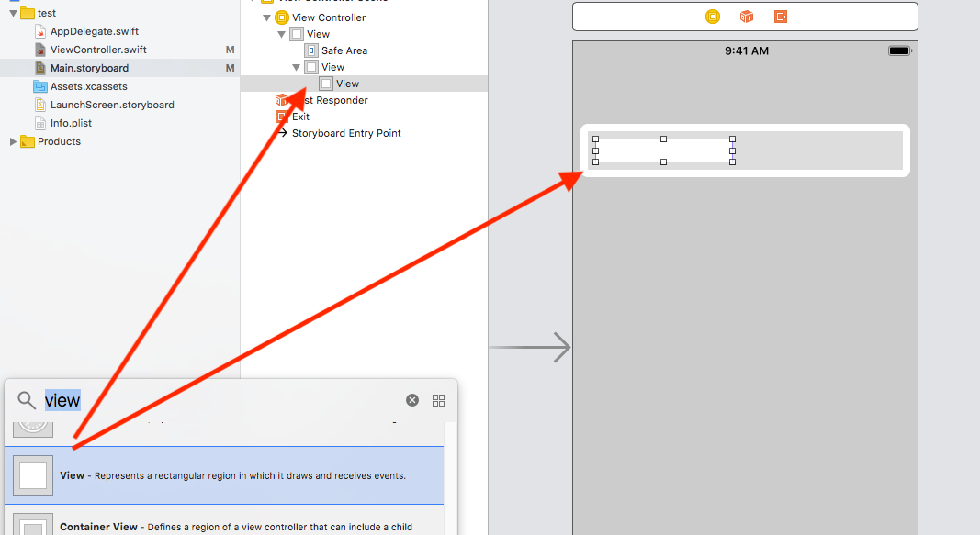
Task: Click the Storyboard Entry Point arrow icon
Action: 282,133
